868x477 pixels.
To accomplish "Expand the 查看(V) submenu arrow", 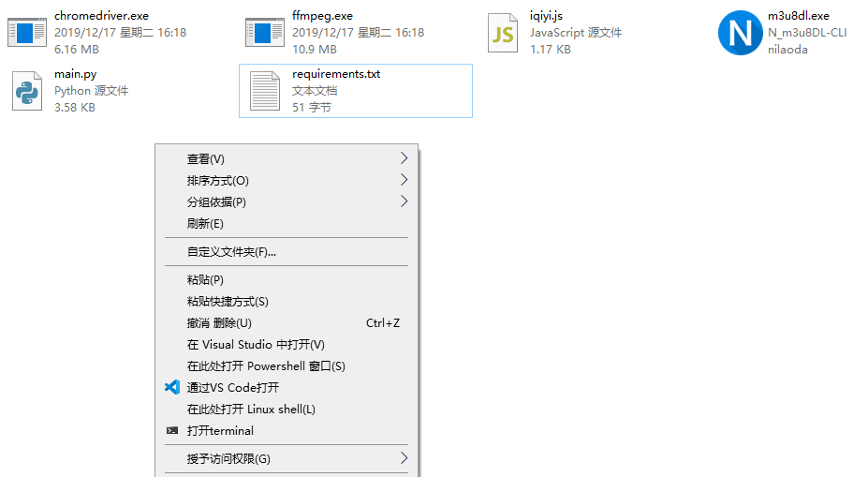I will tap(405, 158).
